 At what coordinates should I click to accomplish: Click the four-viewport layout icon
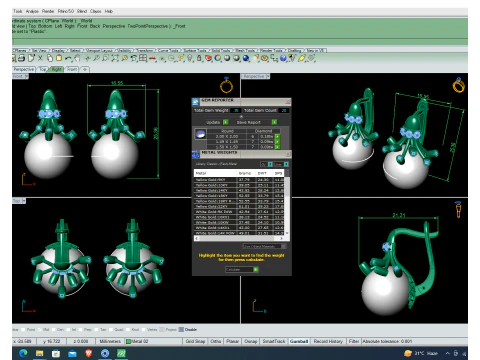pos(143,58)
